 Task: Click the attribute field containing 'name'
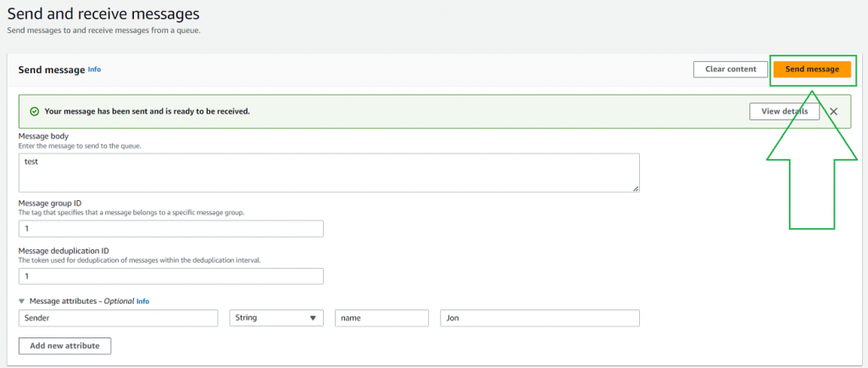coord(381,318)
